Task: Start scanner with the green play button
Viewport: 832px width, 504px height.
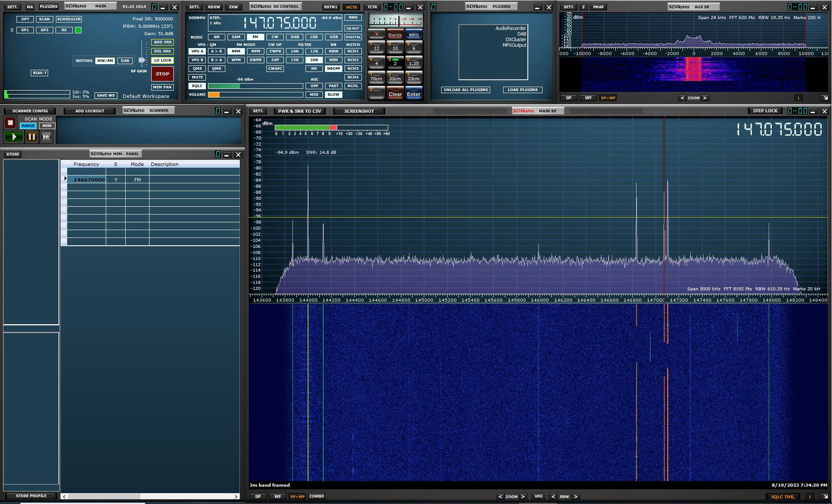Action: [x=14, y=137]
